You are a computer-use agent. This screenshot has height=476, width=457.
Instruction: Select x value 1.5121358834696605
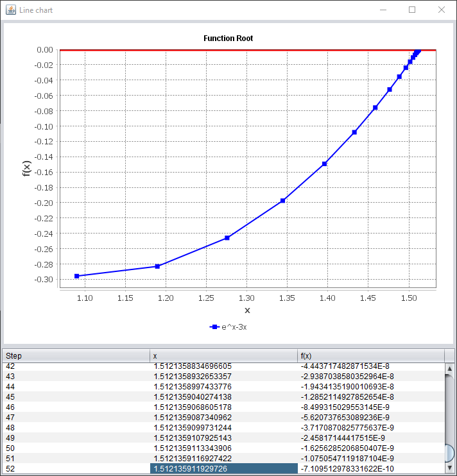[x=224, y=367]
